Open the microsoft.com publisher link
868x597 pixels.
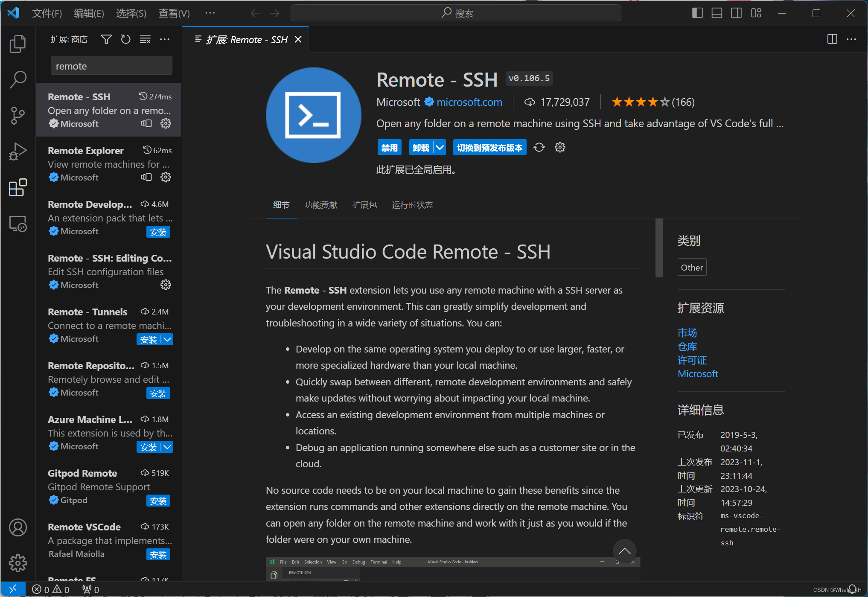469,102
